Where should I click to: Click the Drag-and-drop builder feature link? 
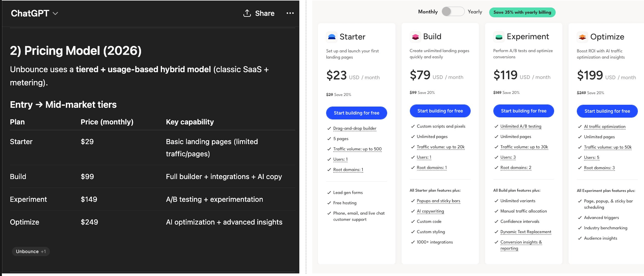click(355, 128)
